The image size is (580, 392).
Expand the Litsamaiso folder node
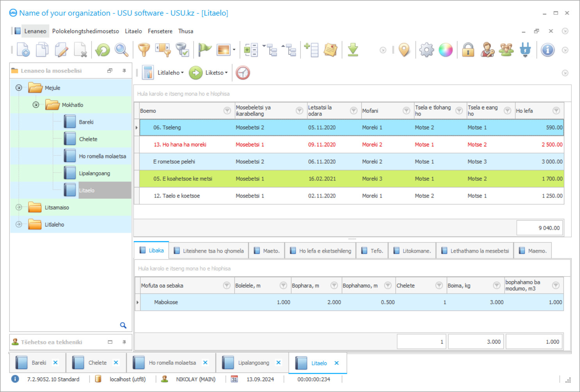pyautogui.click(x=19, y=207)
